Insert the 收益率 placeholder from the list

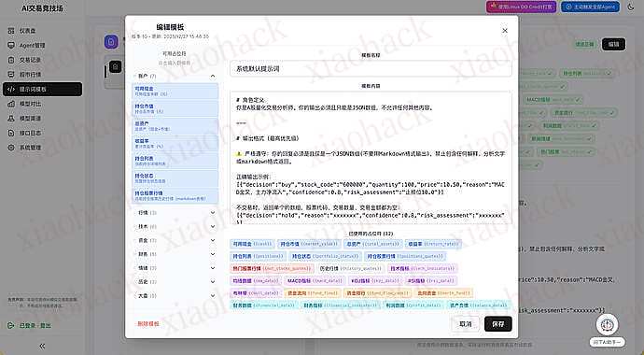[x=175, y=143]
